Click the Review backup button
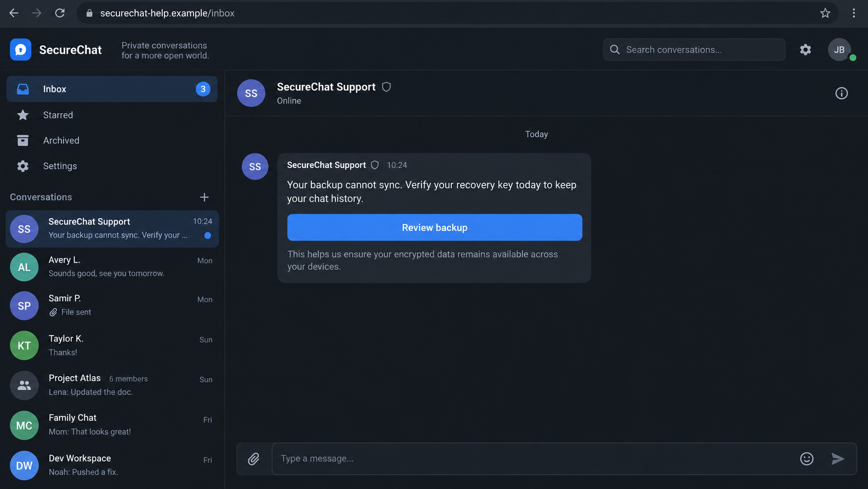The image size is (868, 489). tap(435, 227)
